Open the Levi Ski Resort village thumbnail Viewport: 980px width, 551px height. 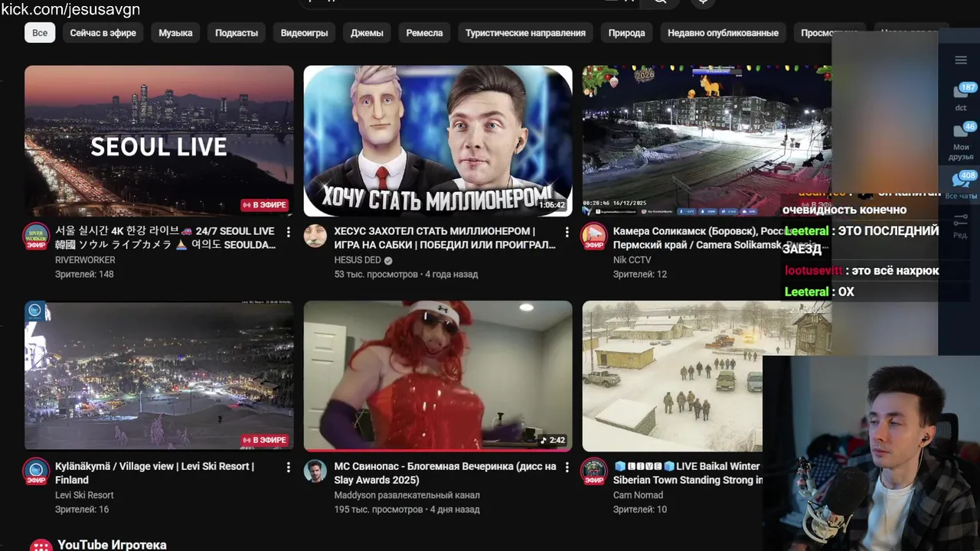click(159, 375)
